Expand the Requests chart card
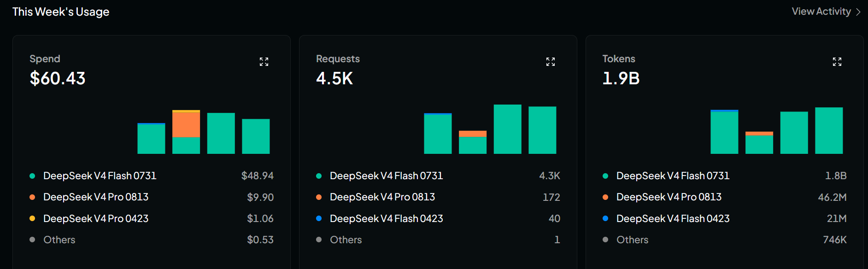The height and width of the screenshot is (269, 868). (551, 62)
